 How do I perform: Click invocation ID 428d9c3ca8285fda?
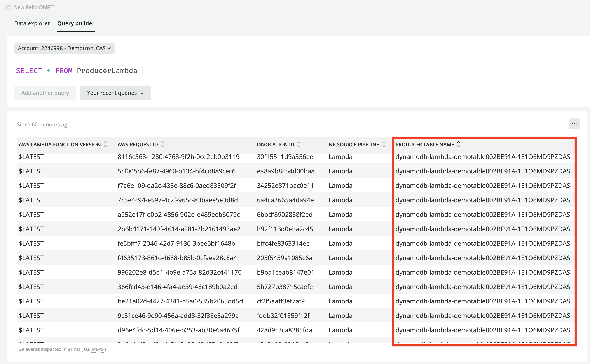tap(284, 330)
